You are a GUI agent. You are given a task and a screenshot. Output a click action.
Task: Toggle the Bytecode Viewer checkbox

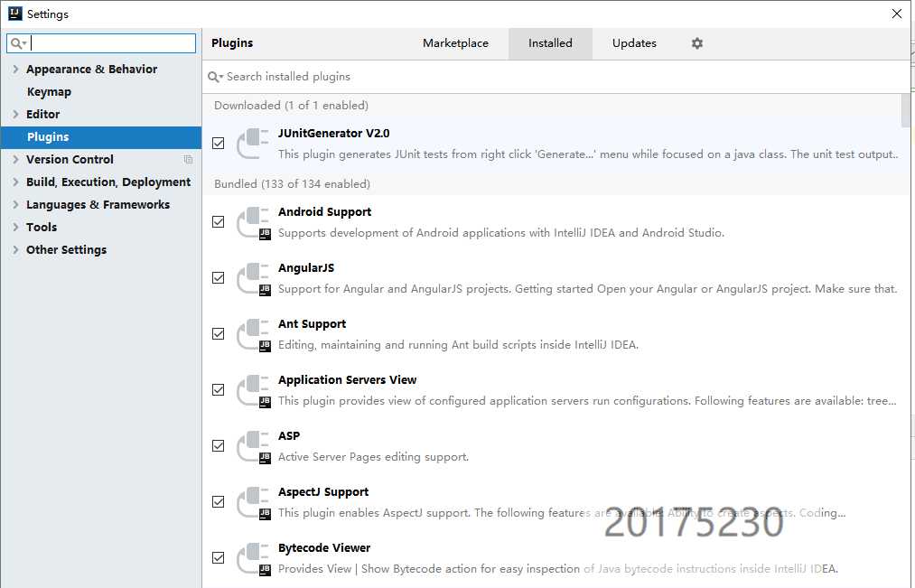coord(219,557)
